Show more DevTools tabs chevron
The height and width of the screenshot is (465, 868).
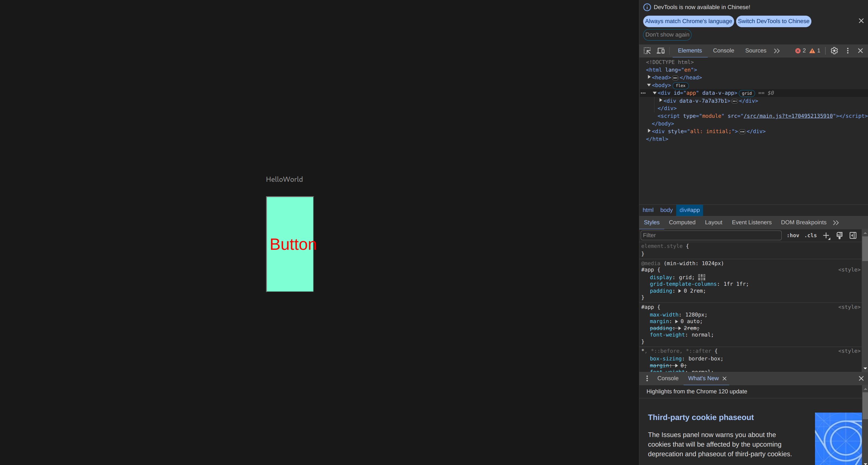click(x=777, y=51)
